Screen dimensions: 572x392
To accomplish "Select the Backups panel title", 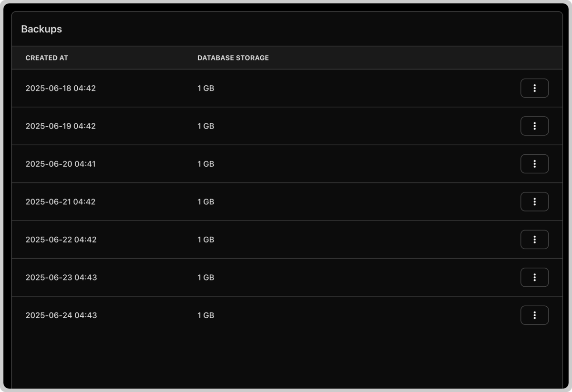I will point(41,29).
